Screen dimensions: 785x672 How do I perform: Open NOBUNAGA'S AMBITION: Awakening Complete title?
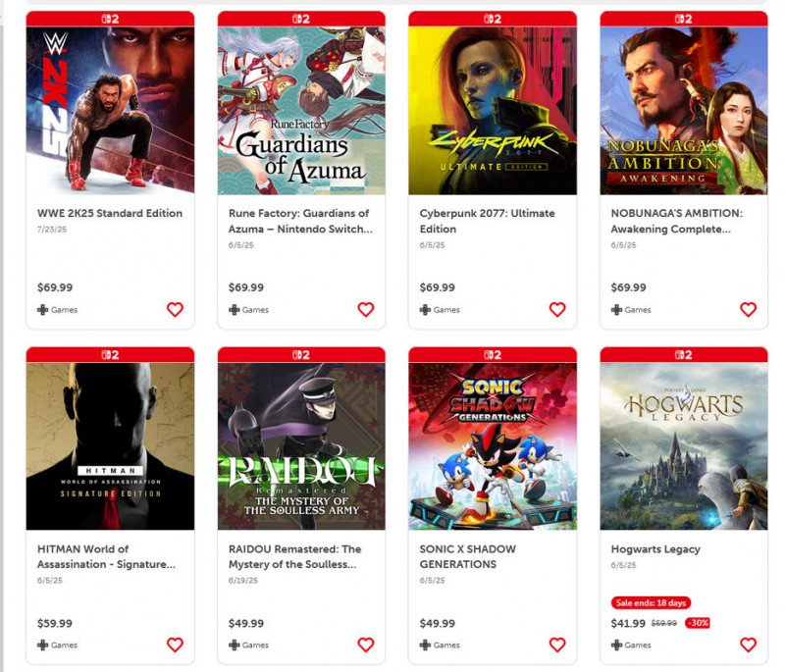click(677, 221)
